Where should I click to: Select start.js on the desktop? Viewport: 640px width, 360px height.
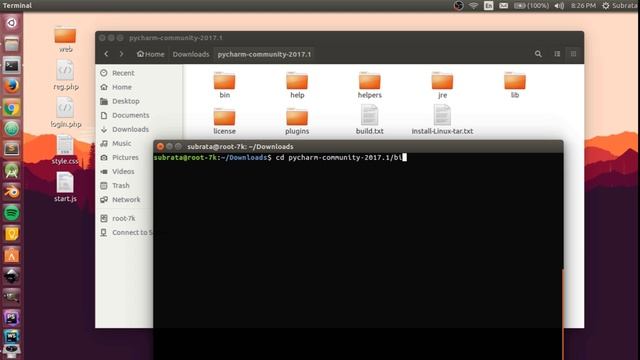coord(65,187)
